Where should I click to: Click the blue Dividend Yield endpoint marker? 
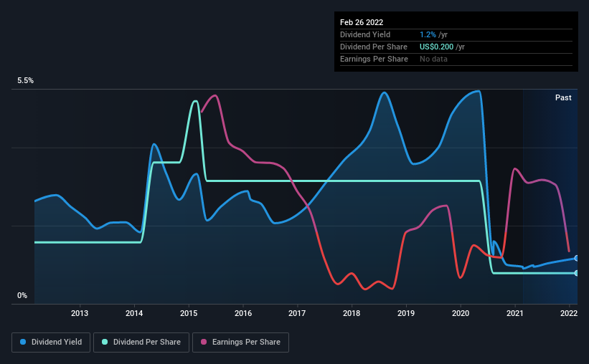tap(576, 258)
